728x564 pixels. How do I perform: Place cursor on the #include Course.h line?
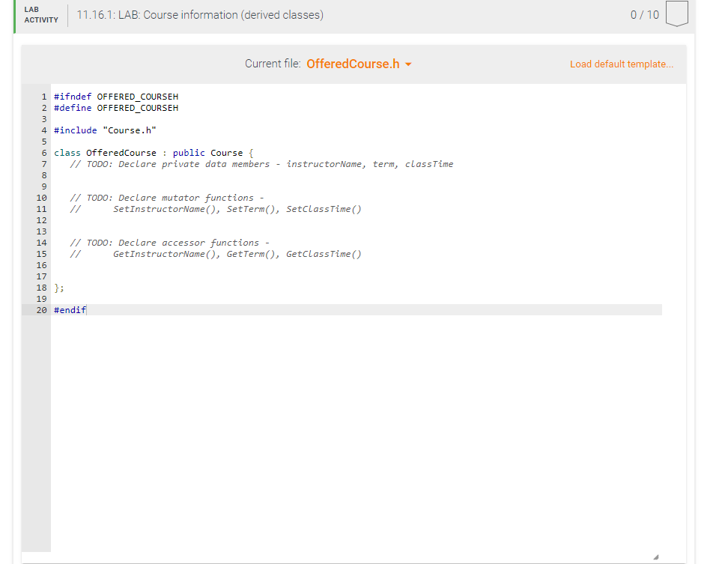[105, 130]
